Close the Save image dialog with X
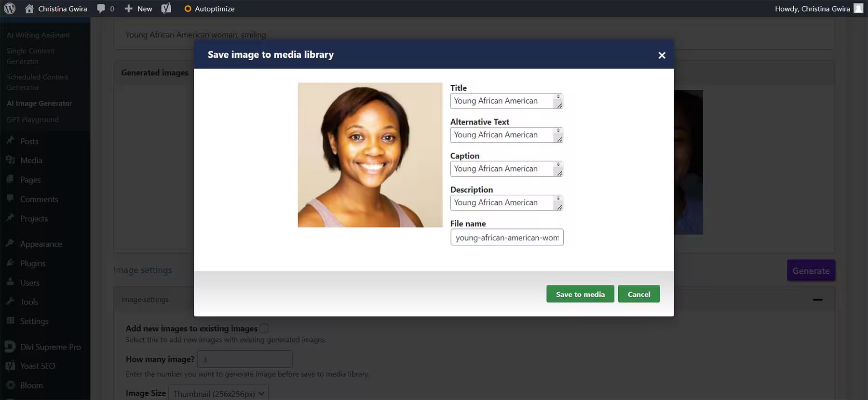 (x=662, y=55)
